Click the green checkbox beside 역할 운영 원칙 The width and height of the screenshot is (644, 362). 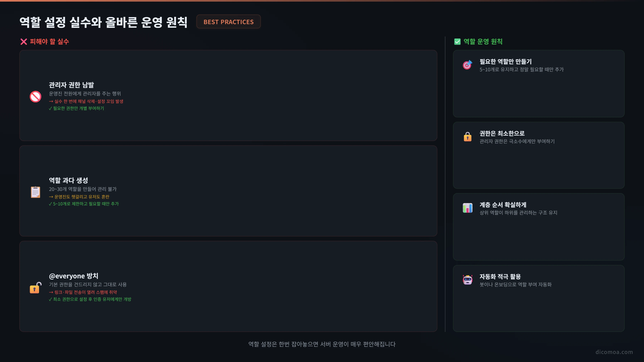pyautogui.click(x=457, y=42)
